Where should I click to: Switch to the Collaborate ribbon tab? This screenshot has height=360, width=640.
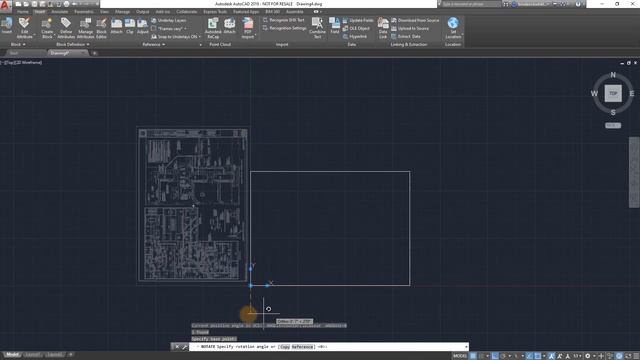pos(187,12)
